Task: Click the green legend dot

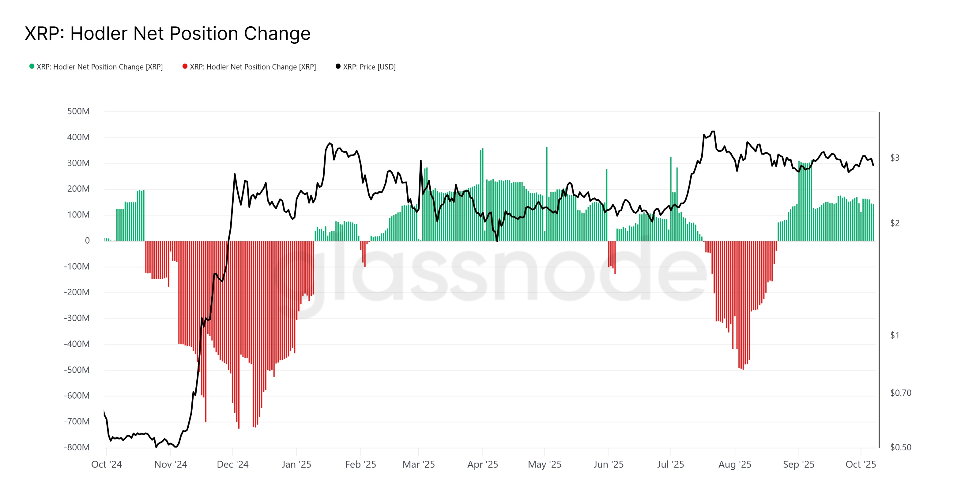Action: click(32, 66)
